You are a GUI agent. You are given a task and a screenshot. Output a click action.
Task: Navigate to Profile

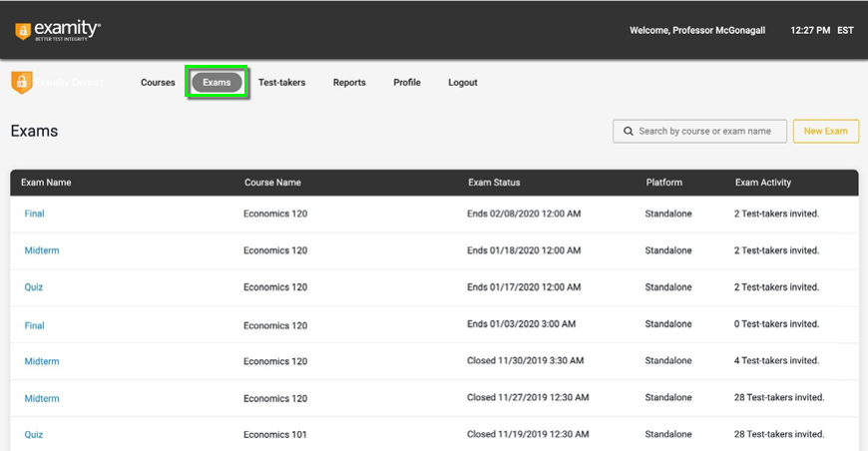pos(407,83)
